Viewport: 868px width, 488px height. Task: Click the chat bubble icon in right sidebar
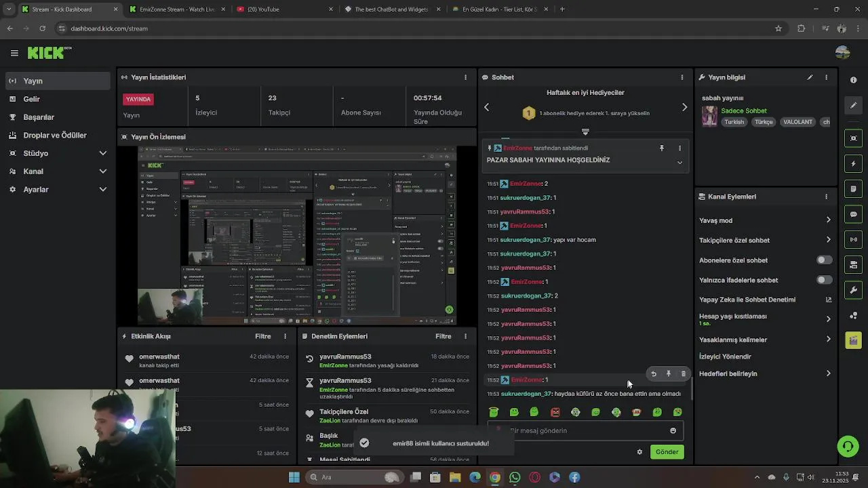[x=853, y=214]
